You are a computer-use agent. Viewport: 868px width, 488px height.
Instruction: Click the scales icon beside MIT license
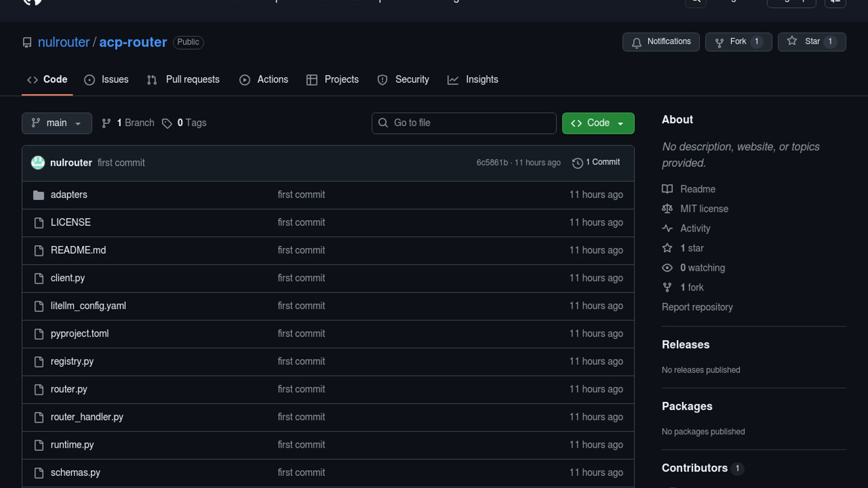[x=667, y=209]
